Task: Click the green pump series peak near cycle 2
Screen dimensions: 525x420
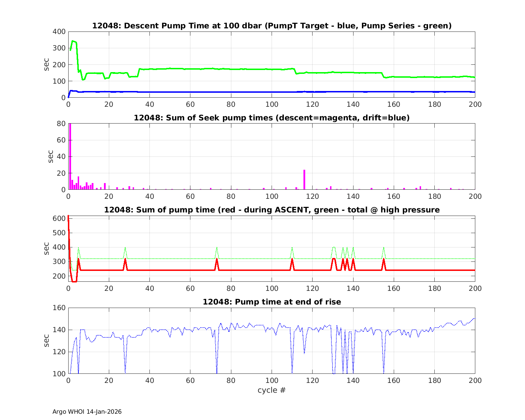Action: (73, 41)
